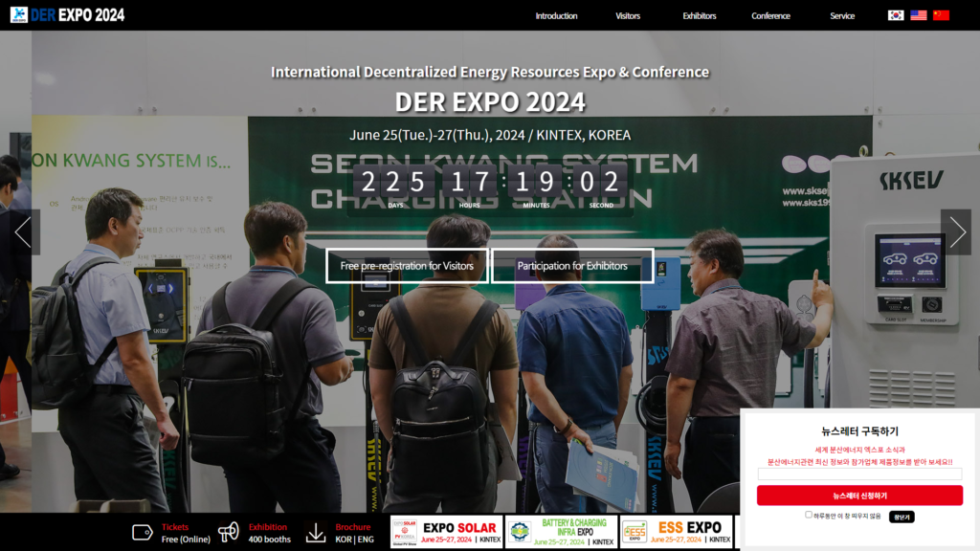Image resolution: width=980 pixels, height=551 pixels.
Task: Close the newsletter popup with the black button
Action: (x=902, y=517)
